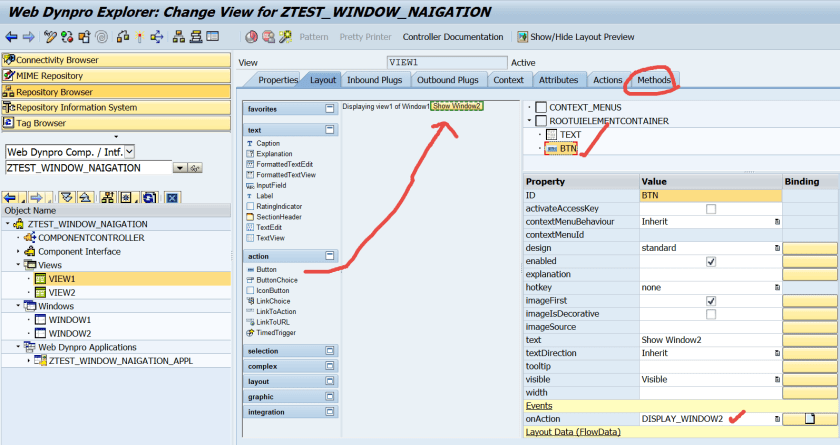
Task: Toggle imageIsDecorative checkbox
Action: (x=711, y=314)
